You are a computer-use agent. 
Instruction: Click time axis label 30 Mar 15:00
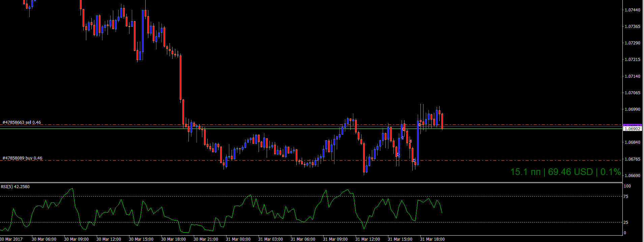point(141,239)
